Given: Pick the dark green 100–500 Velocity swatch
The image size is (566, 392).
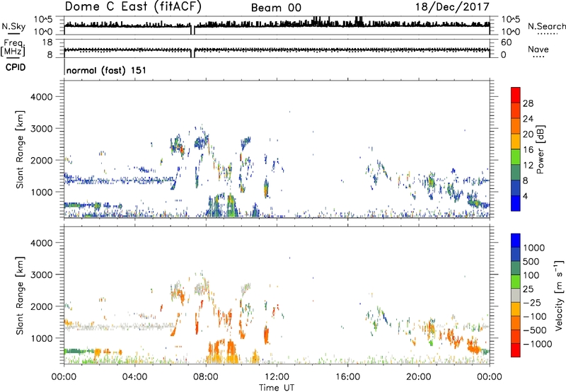Looking at the screenshot, I should [516, 268].
